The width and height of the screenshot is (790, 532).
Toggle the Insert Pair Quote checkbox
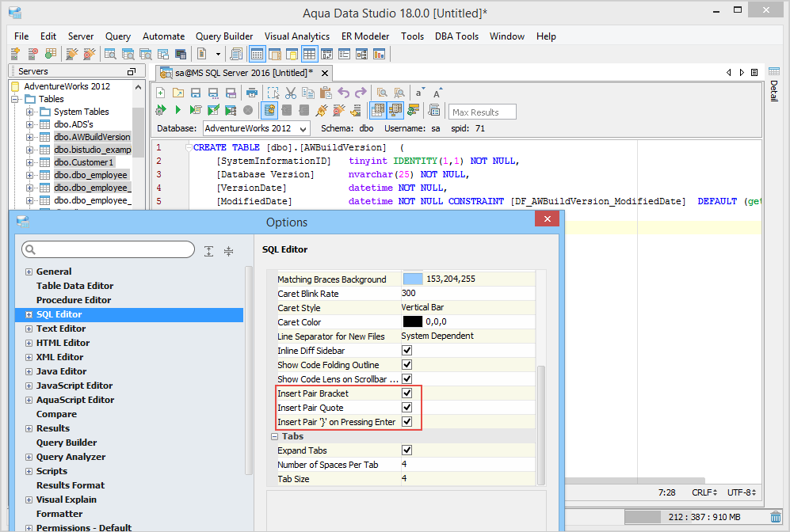tap(407, 407)
